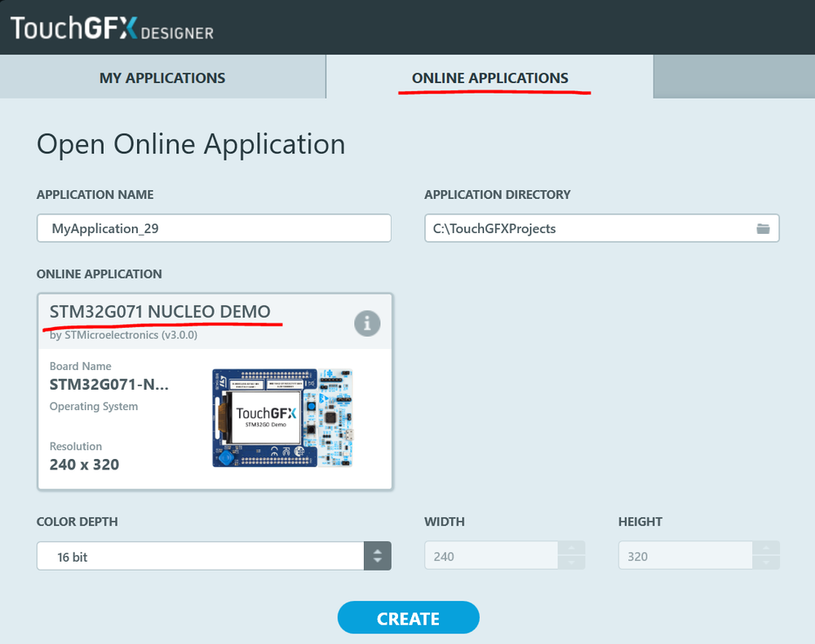
Task: Browse for application directory folder icon
Action: point(763,228)
